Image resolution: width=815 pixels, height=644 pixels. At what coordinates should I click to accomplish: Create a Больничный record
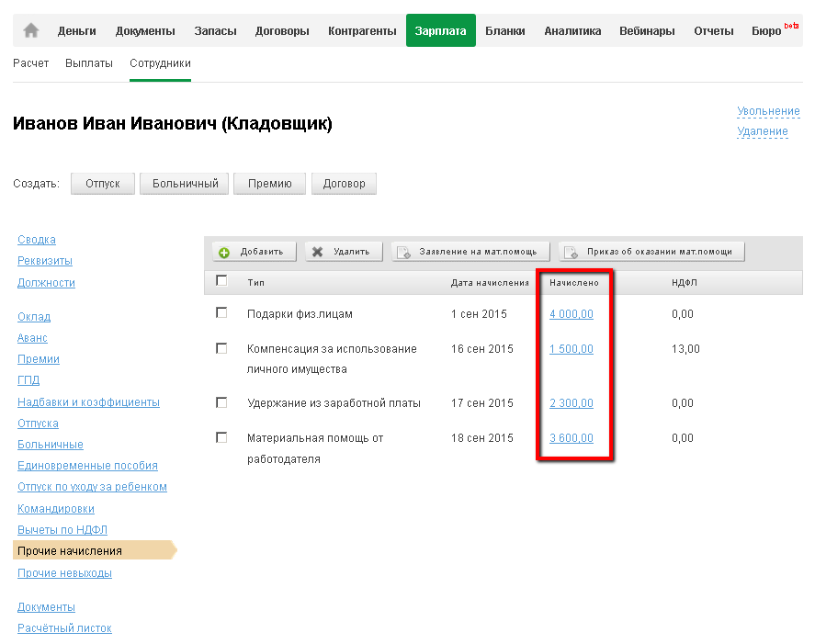tap(185, 184)
